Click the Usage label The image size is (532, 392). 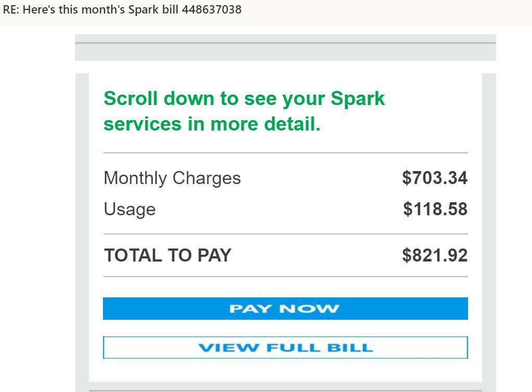(129, 209)
